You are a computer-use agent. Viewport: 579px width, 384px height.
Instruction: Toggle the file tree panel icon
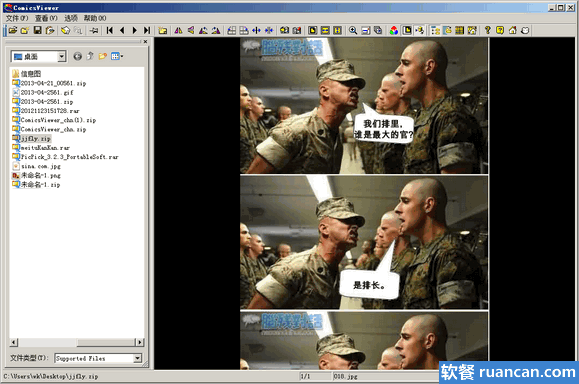435,30
